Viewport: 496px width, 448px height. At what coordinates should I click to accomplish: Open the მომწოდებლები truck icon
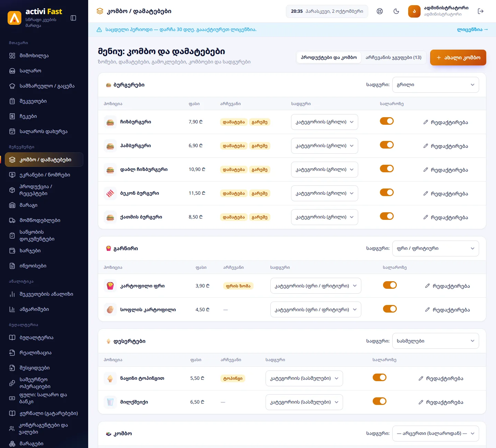pyautogui.click(x=12, y=221)
